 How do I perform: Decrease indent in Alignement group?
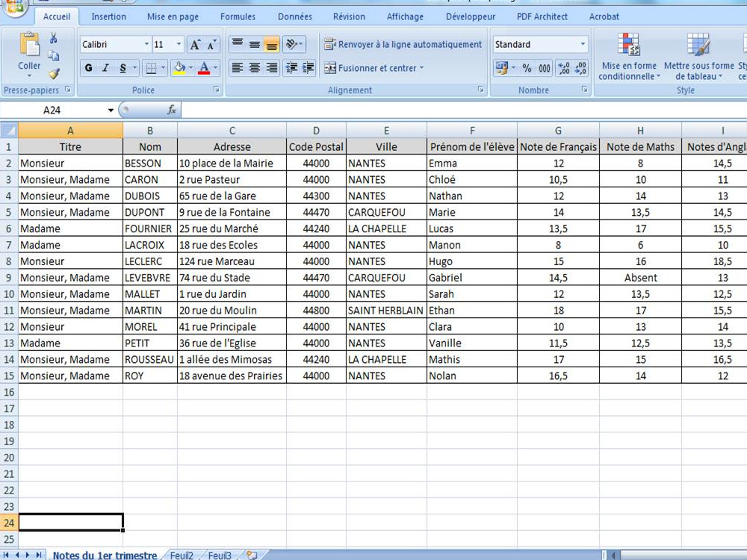coord(291,68)
